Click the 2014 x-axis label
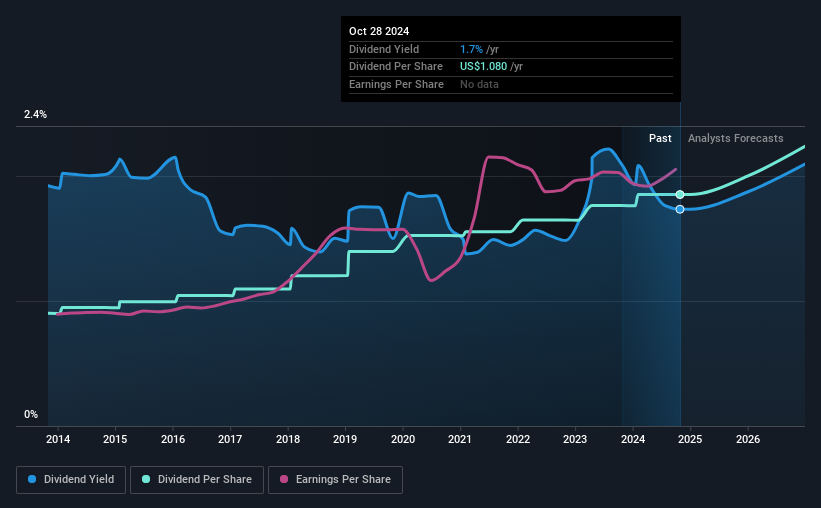 (58, 439)
